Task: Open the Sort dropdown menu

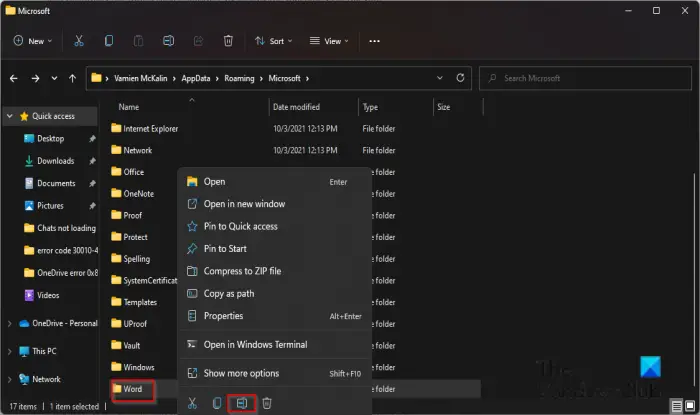Action: tap(273, 41)
